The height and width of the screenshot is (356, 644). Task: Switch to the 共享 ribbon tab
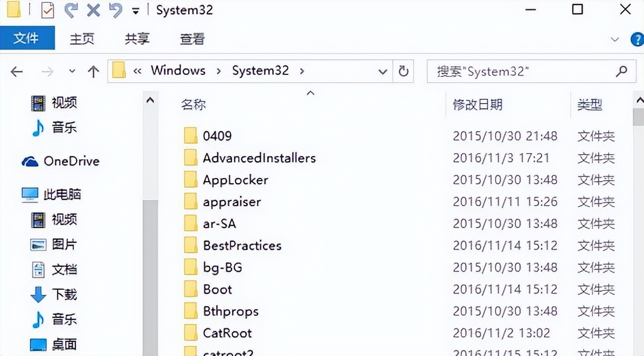coord(137,39)
